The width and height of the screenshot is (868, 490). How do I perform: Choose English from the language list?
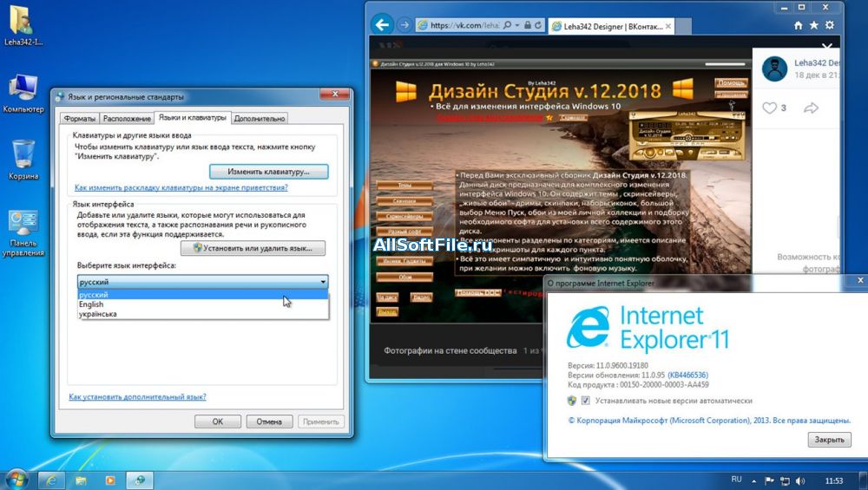(91, 304)
